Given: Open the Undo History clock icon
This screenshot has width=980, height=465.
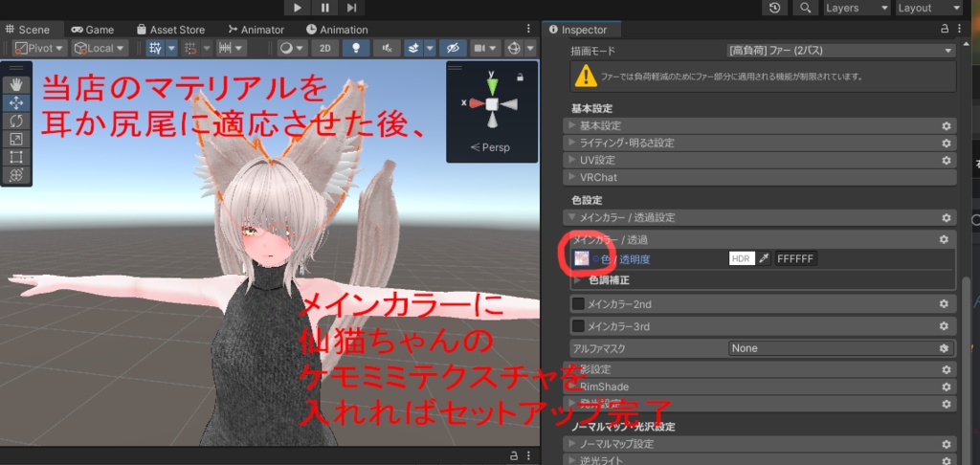Looking at the screenshot, I should (775, 8).
